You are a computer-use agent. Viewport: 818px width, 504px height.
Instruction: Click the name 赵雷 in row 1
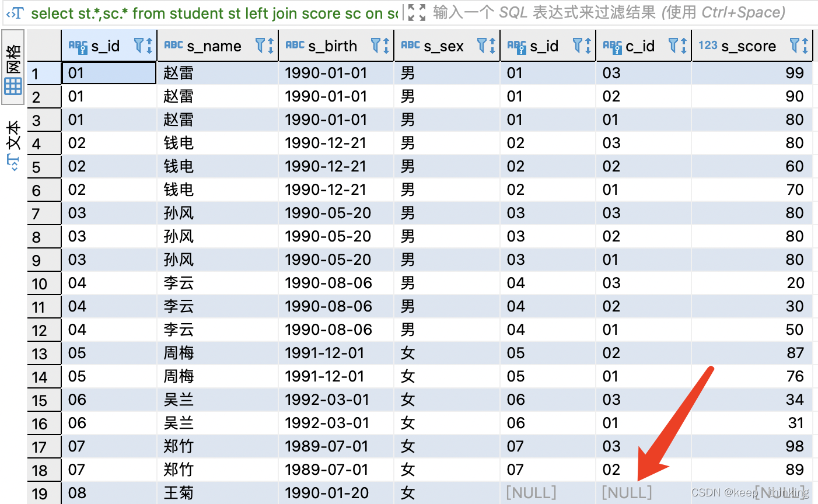click(179, 73)
